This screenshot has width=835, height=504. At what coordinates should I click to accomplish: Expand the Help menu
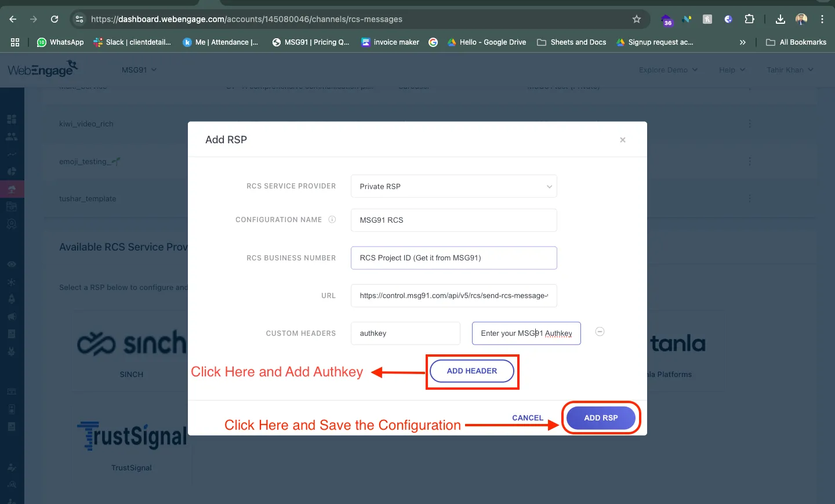(732, 70)
